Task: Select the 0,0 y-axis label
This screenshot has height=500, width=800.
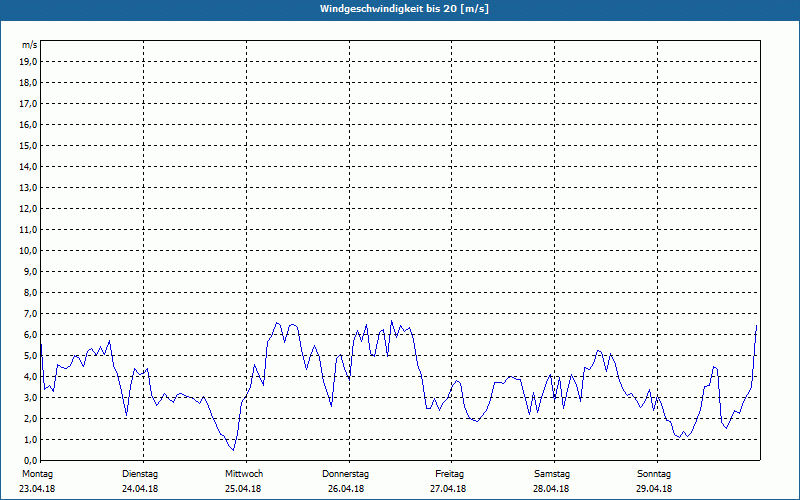Action: pyautogui.click(x=30, y=460)
